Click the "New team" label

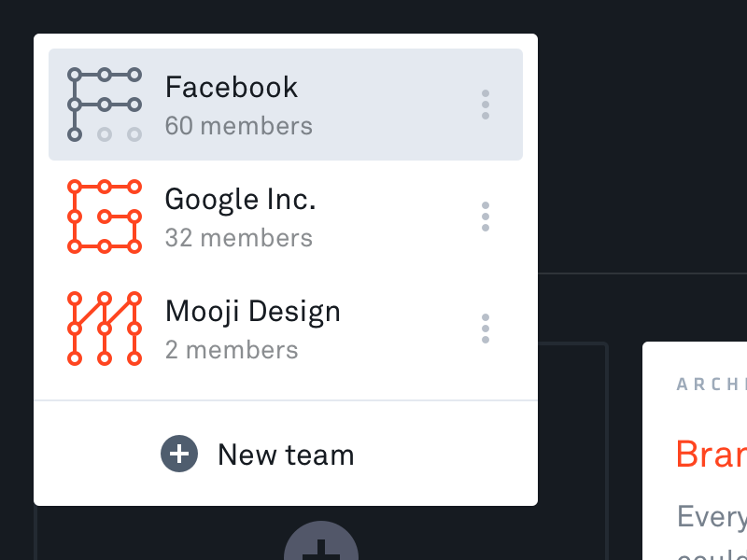(x=286, y=455)
